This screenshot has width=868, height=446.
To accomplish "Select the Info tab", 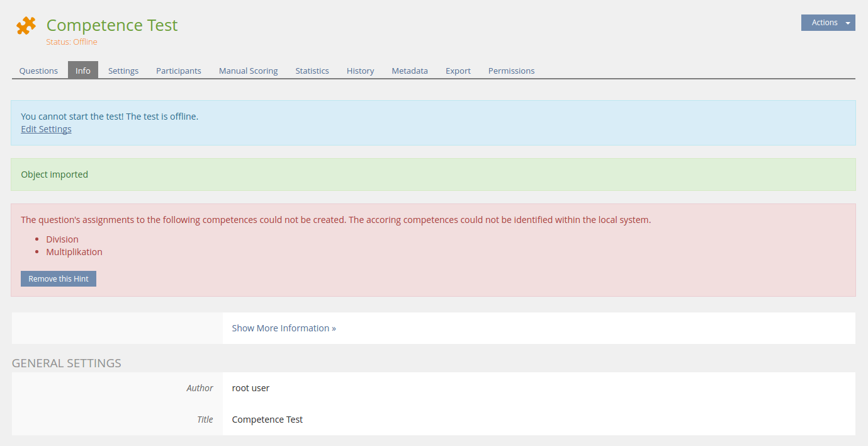I will (83, 71).
